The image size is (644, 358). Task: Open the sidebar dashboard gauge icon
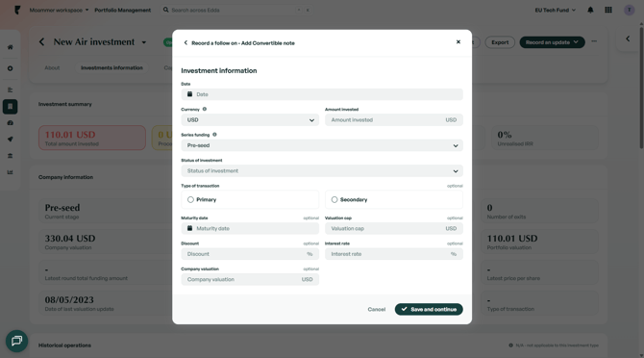click(x=11, y=123)
